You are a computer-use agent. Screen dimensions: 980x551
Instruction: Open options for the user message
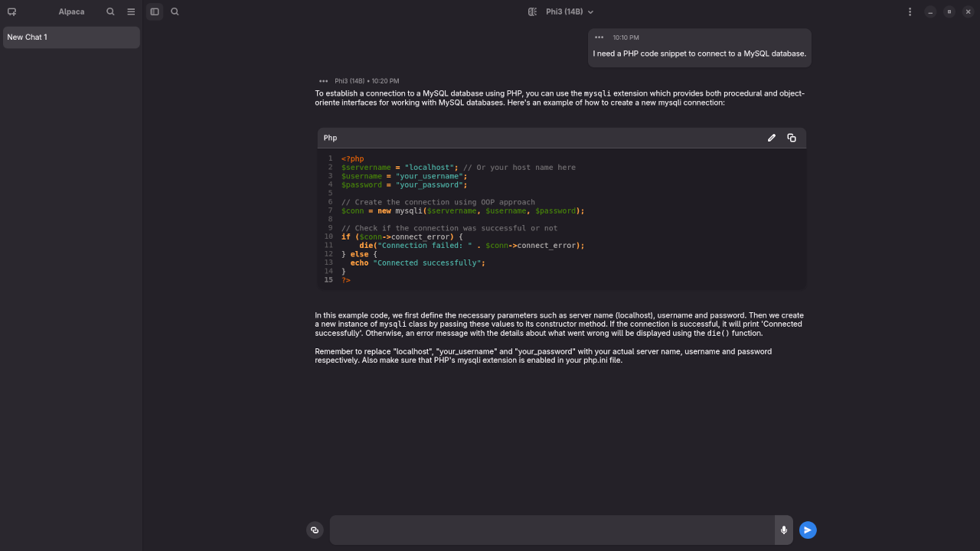pyautogui.click(x=599, y=37)
